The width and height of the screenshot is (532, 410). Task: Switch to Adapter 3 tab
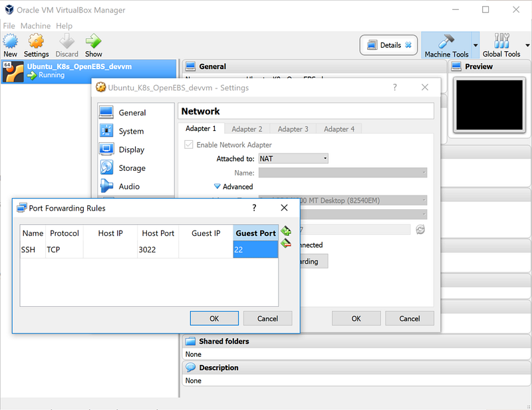pyautogui.click(x=293, y=129)
